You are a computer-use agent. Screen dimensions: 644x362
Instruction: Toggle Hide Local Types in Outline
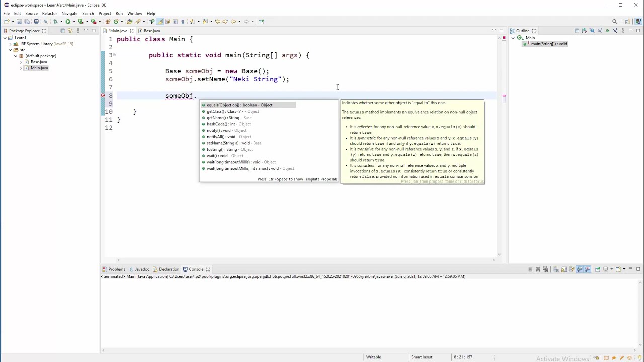[x=615, y=31]
